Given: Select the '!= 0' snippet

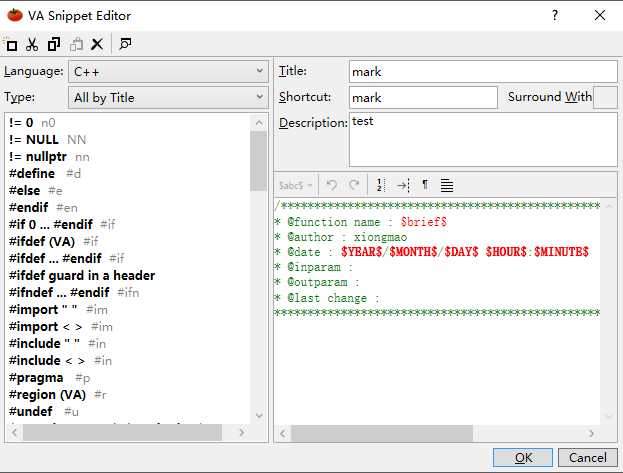Looking at the screenshot, I should [32, 122].
